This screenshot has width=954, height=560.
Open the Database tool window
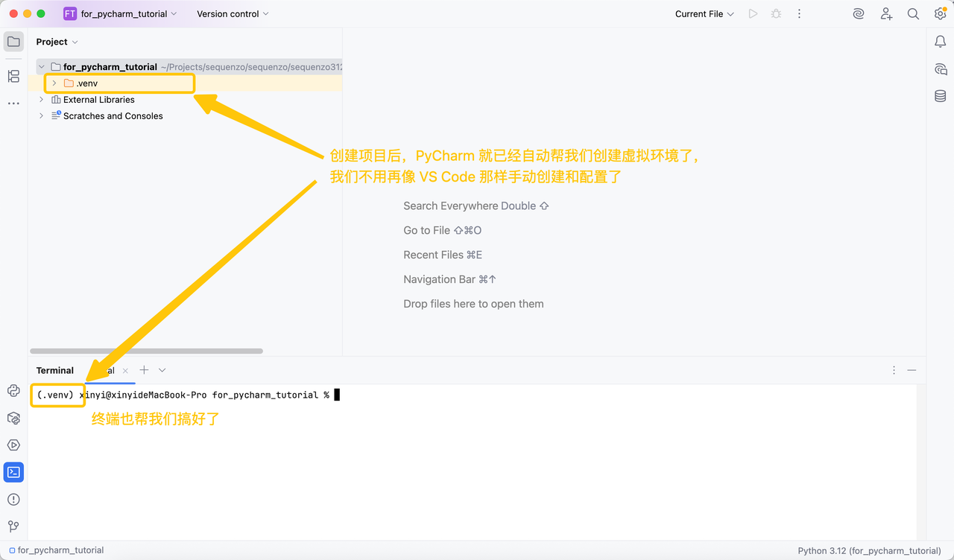(940, 96)
